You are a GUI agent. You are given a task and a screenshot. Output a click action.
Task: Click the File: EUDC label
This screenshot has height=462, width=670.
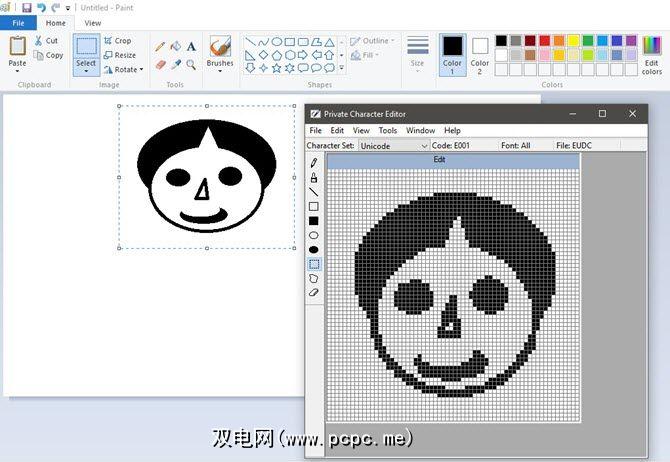click(574, 146)
